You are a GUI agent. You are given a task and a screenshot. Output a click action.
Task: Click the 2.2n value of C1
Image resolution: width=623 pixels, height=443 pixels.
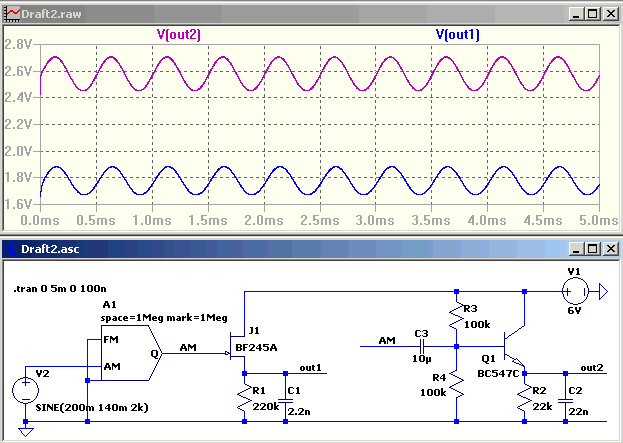299,412
